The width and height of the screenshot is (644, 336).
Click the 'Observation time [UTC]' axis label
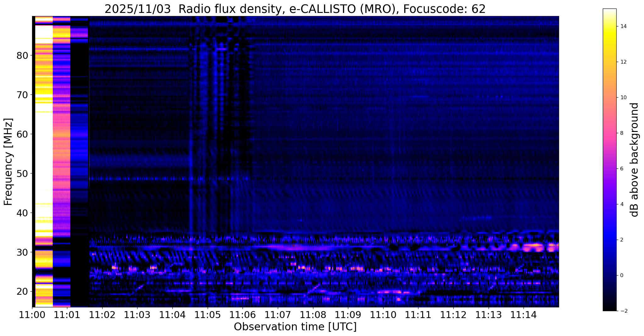point(295,327)
